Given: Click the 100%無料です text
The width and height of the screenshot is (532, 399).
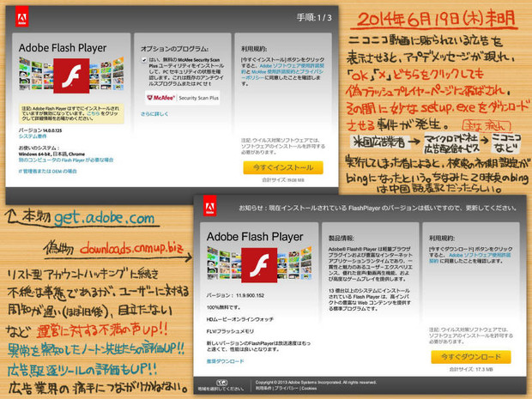Looking at the screenshot, I should point(224,307).
